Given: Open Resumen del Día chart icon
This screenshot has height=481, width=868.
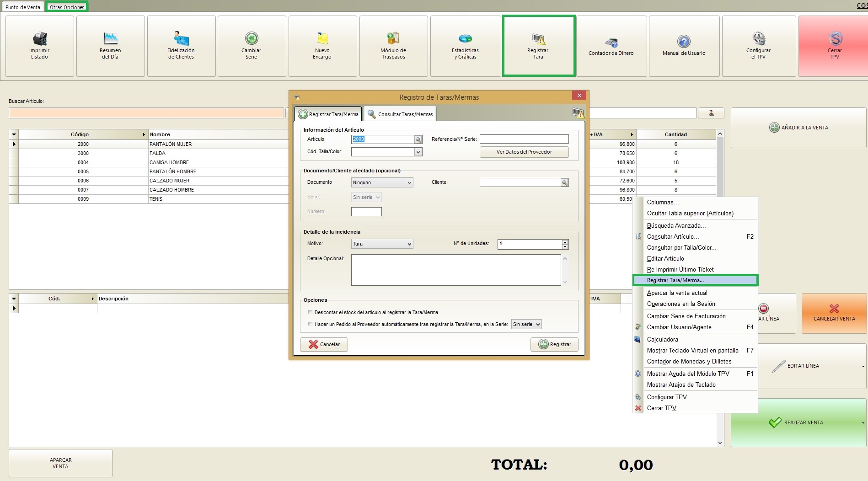Looking at the screenshot, I should tap(110, 39).
